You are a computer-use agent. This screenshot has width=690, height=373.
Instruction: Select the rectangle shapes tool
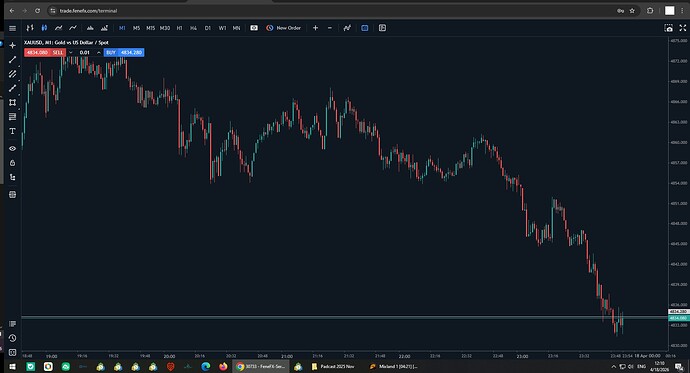tap(12, 102)
